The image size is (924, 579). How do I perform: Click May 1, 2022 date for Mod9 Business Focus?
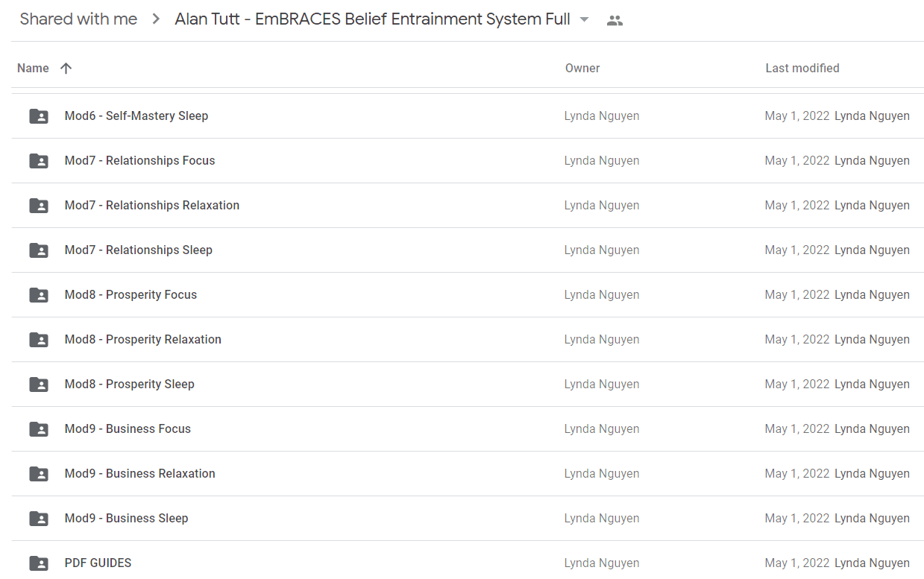[x=797, y=429]
